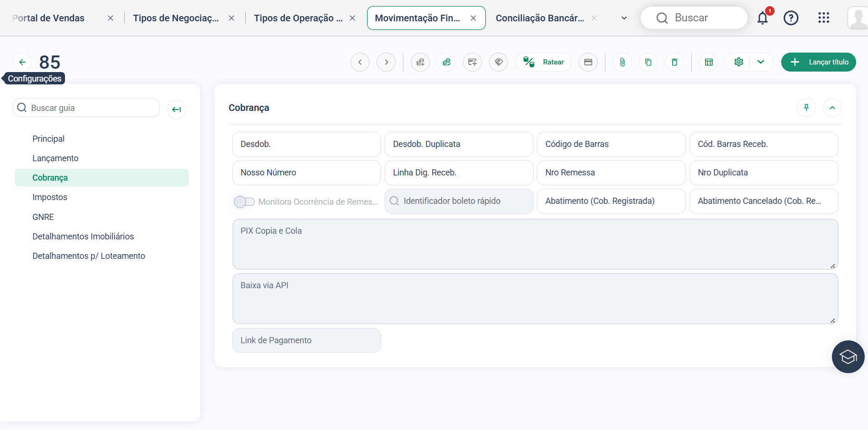The image size is (868, 430).
Task: Focus the Buscar guia search field
Action: click(86, 108)
